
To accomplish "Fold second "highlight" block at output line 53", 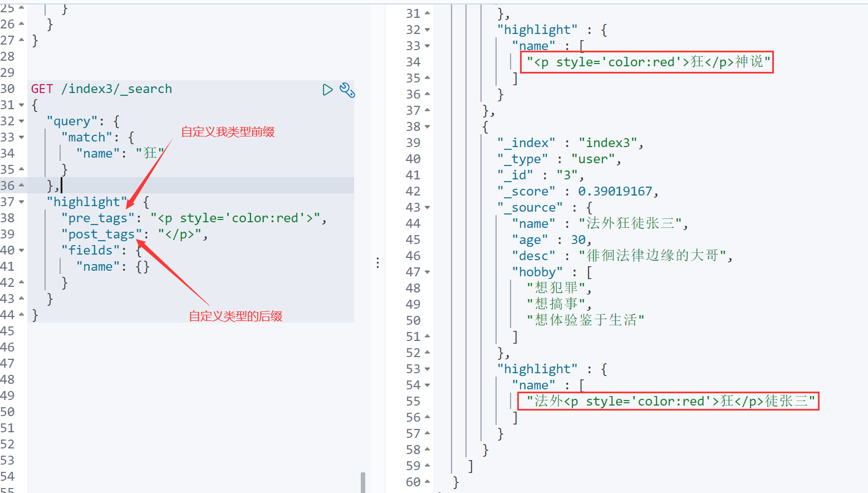I will pyautogui.click(x=428, y=369).
